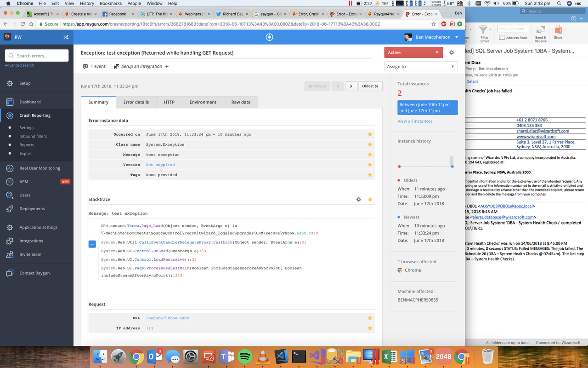Screen dimensions: 588x368
Task: Switch to HTTP tab
Action: click(x=169, y=102)
